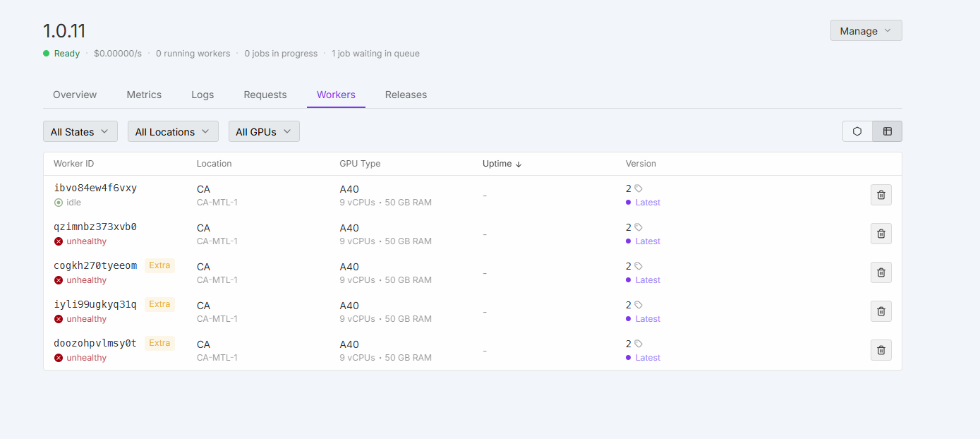980x439 pixels.
Task: Open the Releases tab
Action: pos(406,95)
